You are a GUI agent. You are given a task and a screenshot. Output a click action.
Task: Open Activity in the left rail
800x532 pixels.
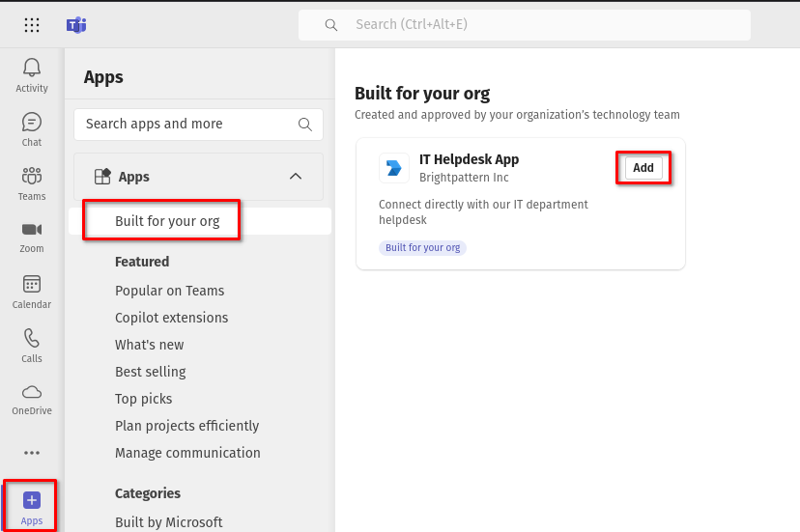32,75
